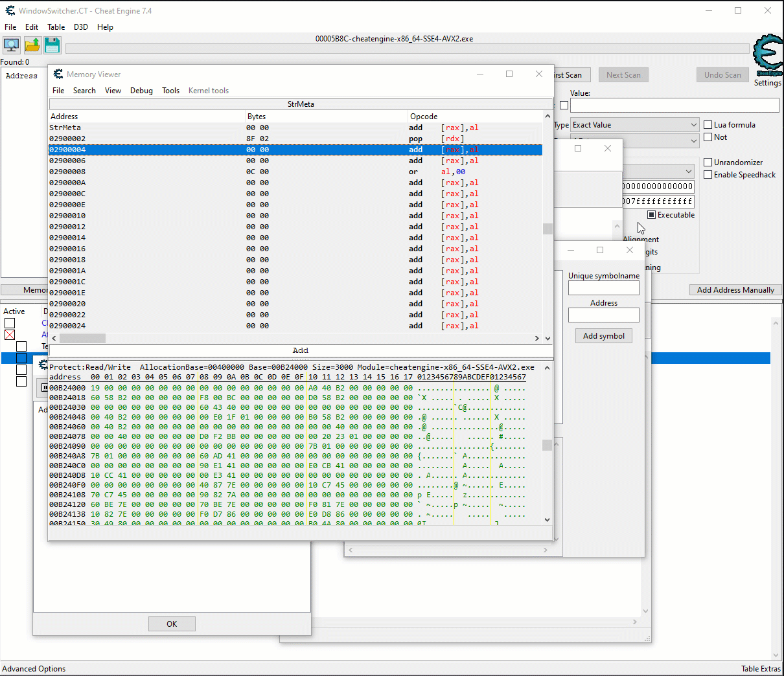
Task: Enable the Speedhack checkbox
Action: click(708, 175)
